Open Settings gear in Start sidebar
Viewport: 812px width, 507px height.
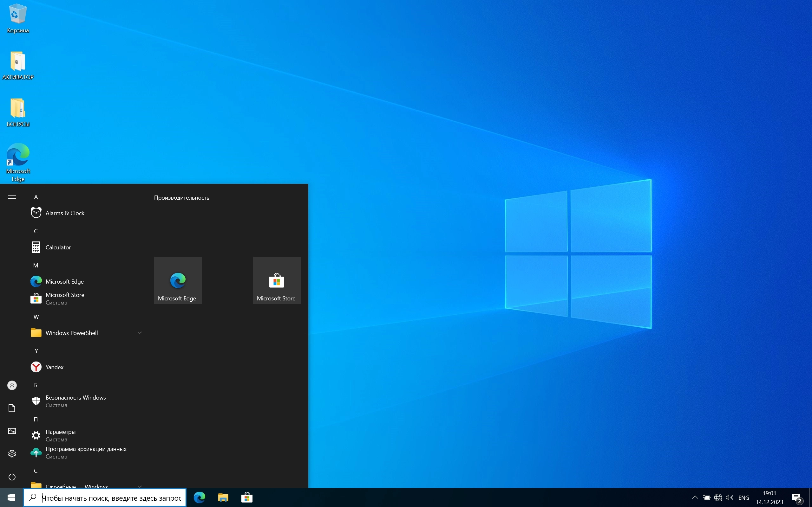pyautogui.click(x=12, y=454)
